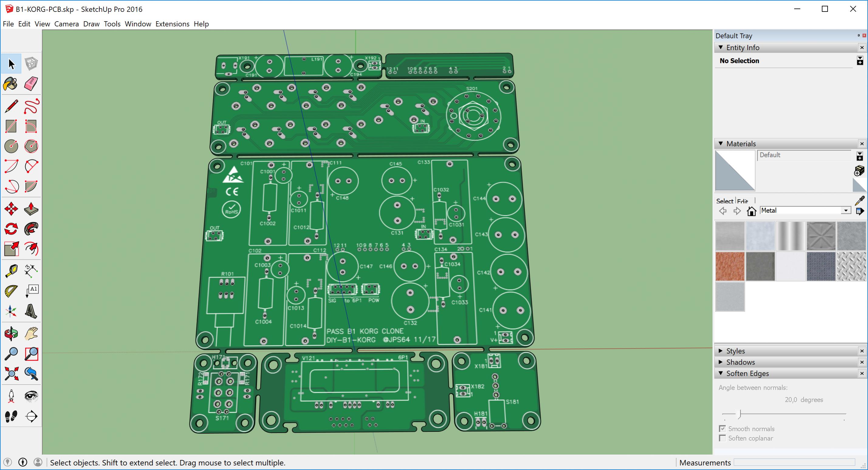Toggle Soften coplanar checkbox
Viewport: 868px width, 470px height.
(722, 438)
